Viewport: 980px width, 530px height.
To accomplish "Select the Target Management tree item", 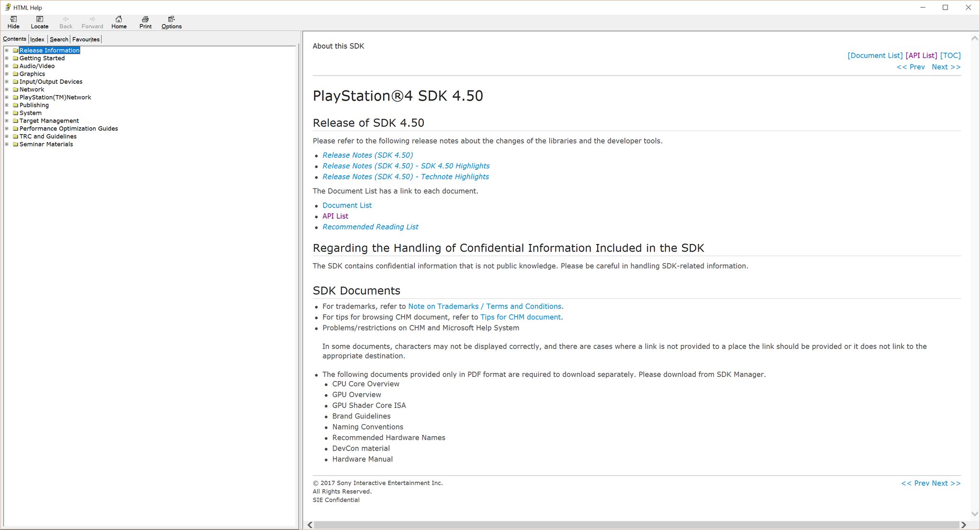I will (x=49, y=121).
